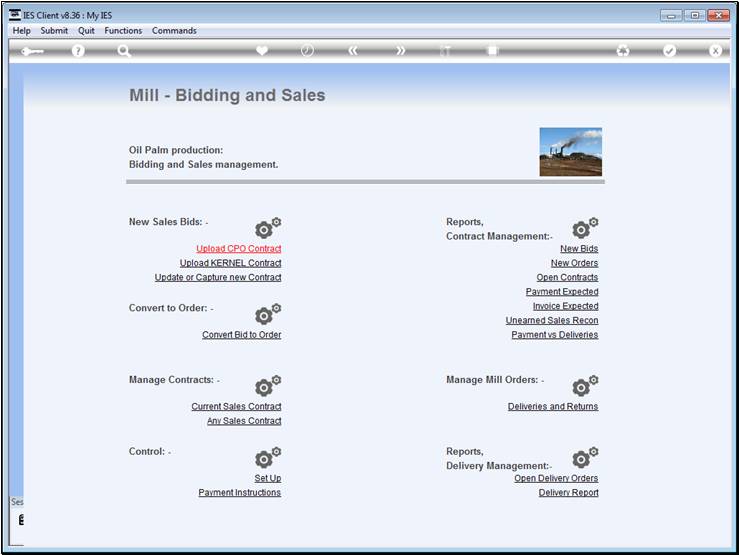This screenshot has height=555, width=739.
Task: Open the New Orders report
Action: pyautogui.click(x=575, y=263)
